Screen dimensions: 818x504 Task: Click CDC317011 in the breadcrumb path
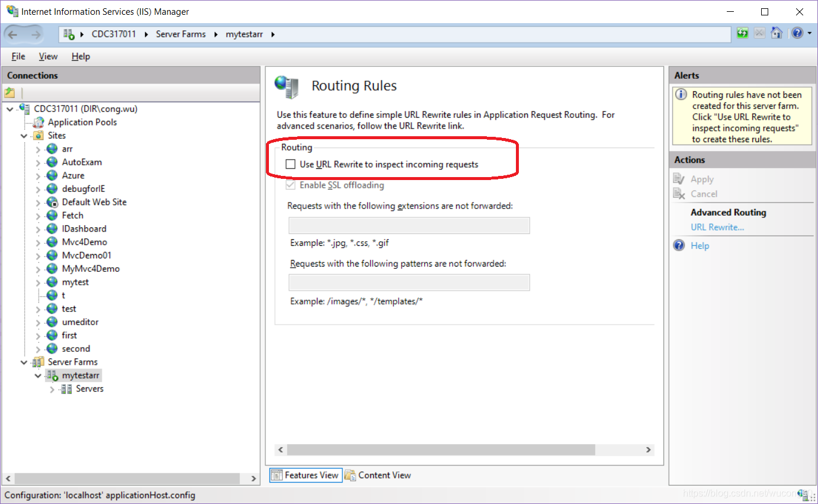(x=114, y=34)
